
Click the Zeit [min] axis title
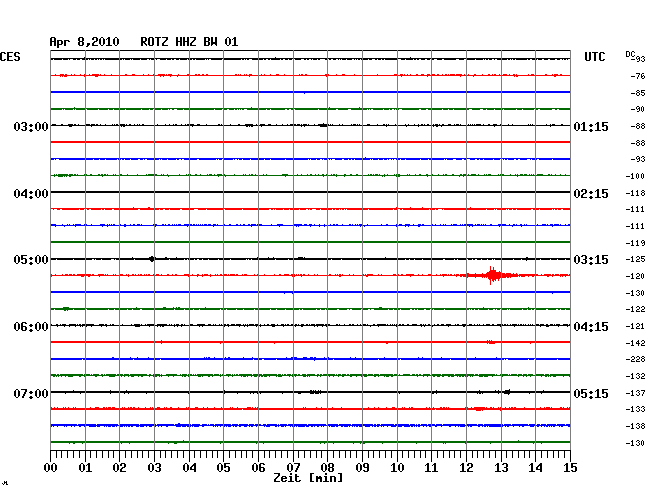[308, 478]
